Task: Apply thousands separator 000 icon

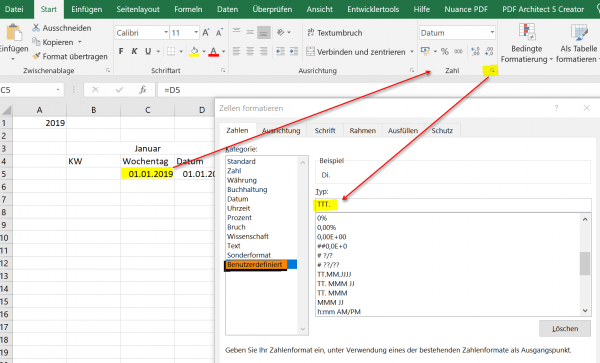Action: click(458, 51)
